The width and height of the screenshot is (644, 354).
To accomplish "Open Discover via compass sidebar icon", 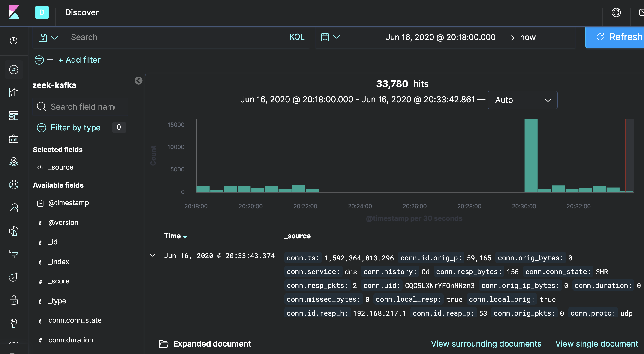I will pyautogui.click(x=14, y=70).
